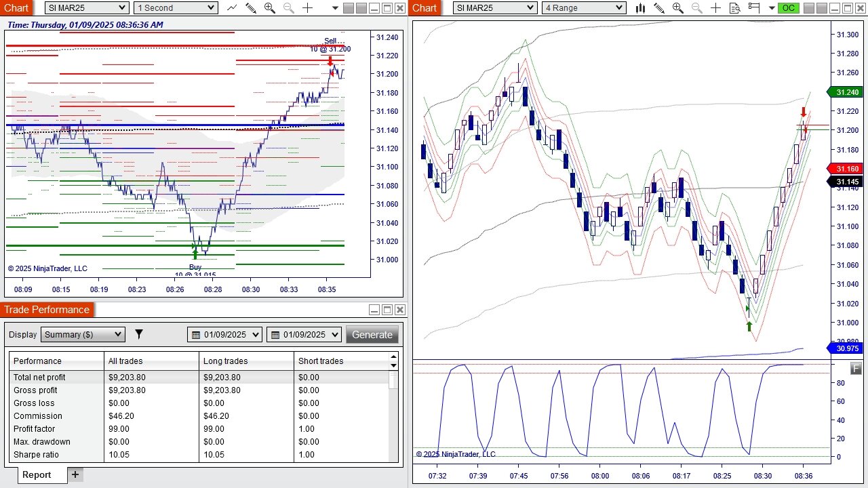Select the Sharpe ratio row label
868x488 pixels.
(36, 455)
